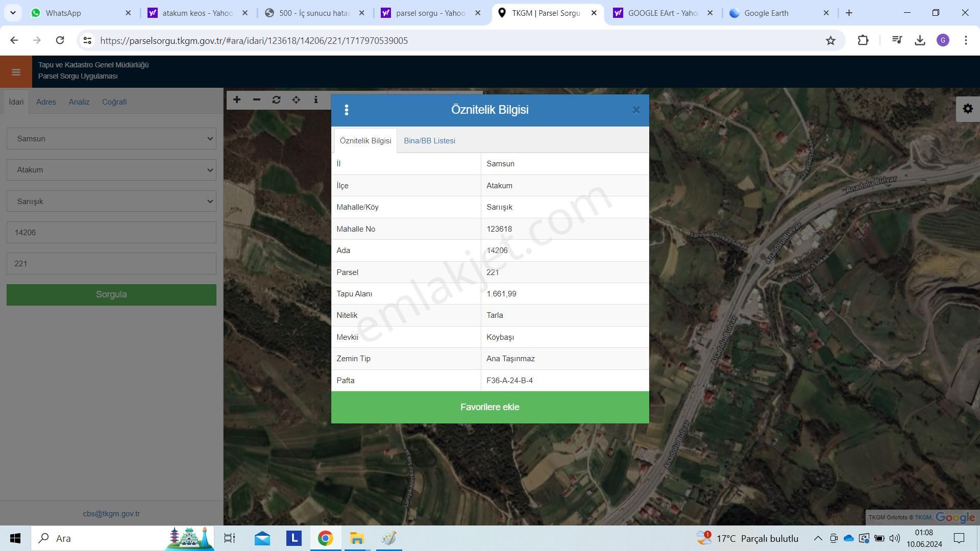This screenshot has height=551, width=980.
Task: Open the Sarıışık neighborhood dropdown
Action: (111, 201)
